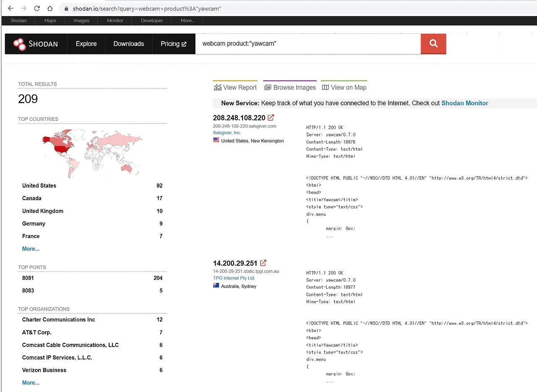This screenshot has height=392, width=537.
Task: Open the Explore navigation item
Action: click(x=86, y=44)
